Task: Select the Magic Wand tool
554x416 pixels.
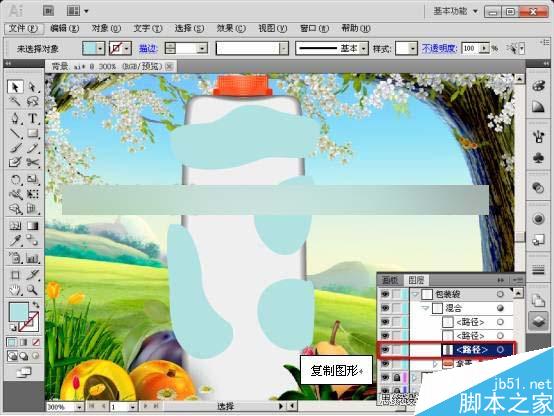Action: coord(15,101)
